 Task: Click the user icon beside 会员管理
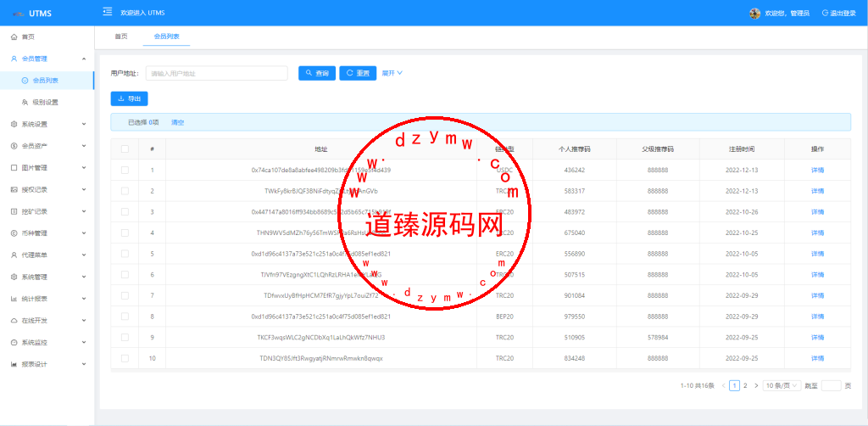pos(14,59)
